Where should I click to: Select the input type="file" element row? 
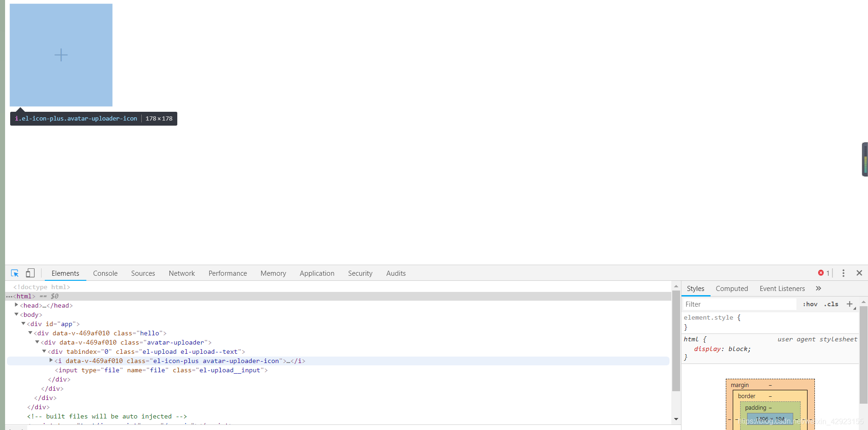pyautogui.click(x=338, y=370)
